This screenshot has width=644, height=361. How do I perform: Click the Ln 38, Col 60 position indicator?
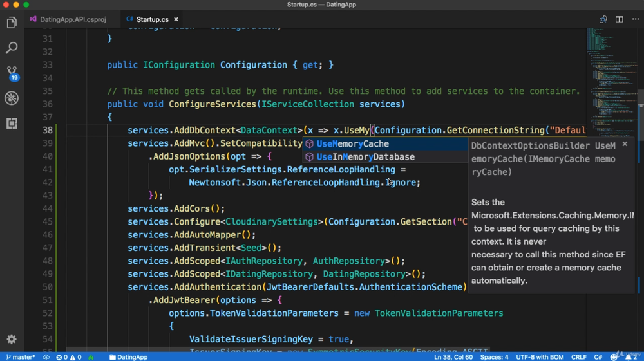click(x=453, y=356)
